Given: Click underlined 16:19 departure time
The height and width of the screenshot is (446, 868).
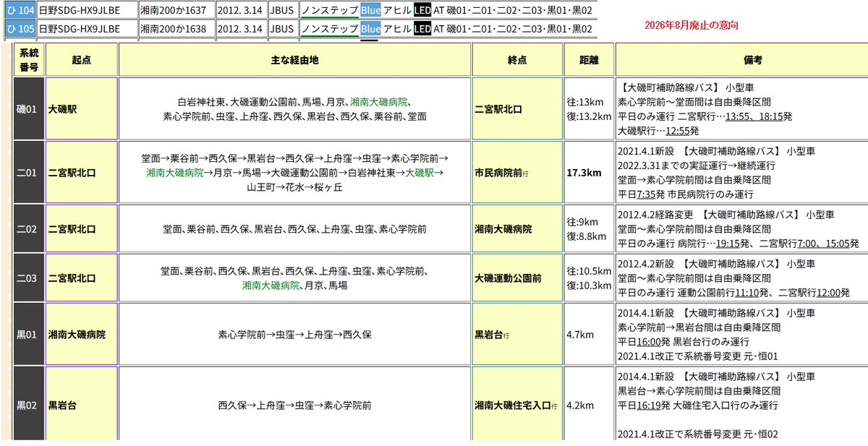Looking at the screenshot, I should tap(650, 406).
